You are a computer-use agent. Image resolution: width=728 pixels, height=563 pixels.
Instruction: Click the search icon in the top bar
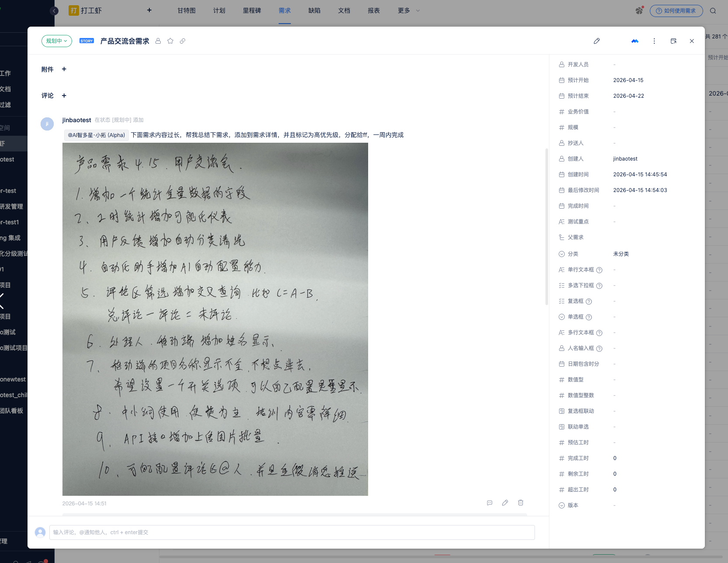pyautogui.click(x=713, y=11)
